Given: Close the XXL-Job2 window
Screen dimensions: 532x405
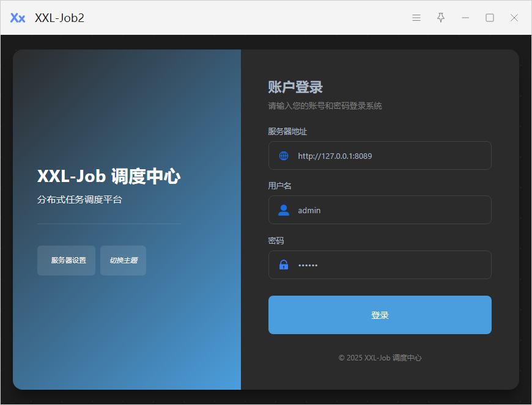Looking at the screenshot, I should 514,18.
